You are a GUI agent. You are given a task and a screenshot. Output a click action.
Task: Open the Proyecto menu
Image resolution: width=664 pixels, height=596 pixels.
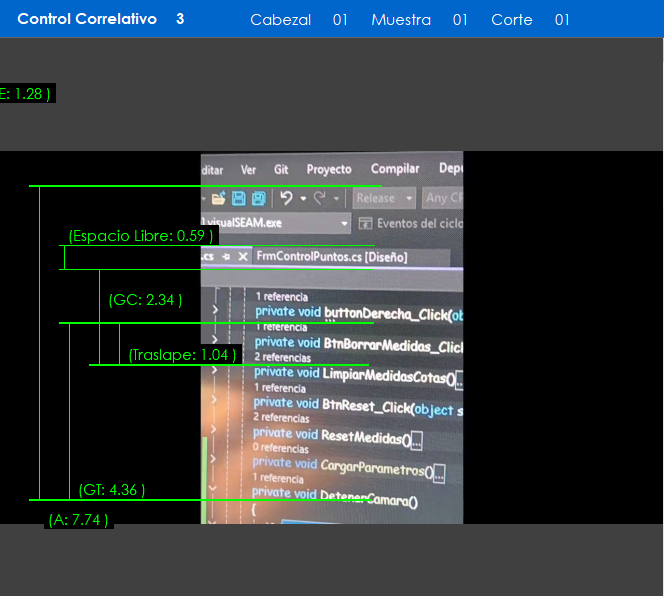click(329, 170)
